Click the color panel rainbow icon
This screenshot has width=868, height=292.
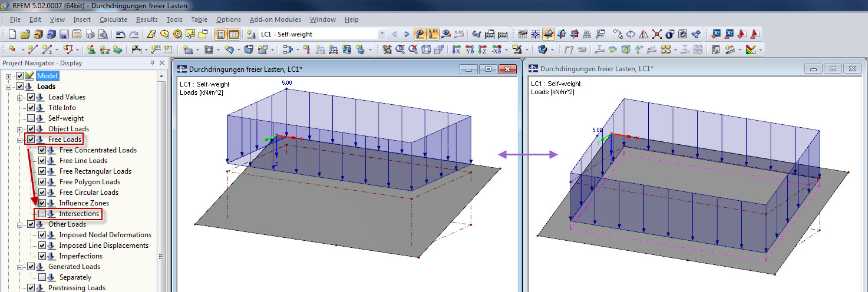point(752,49)
